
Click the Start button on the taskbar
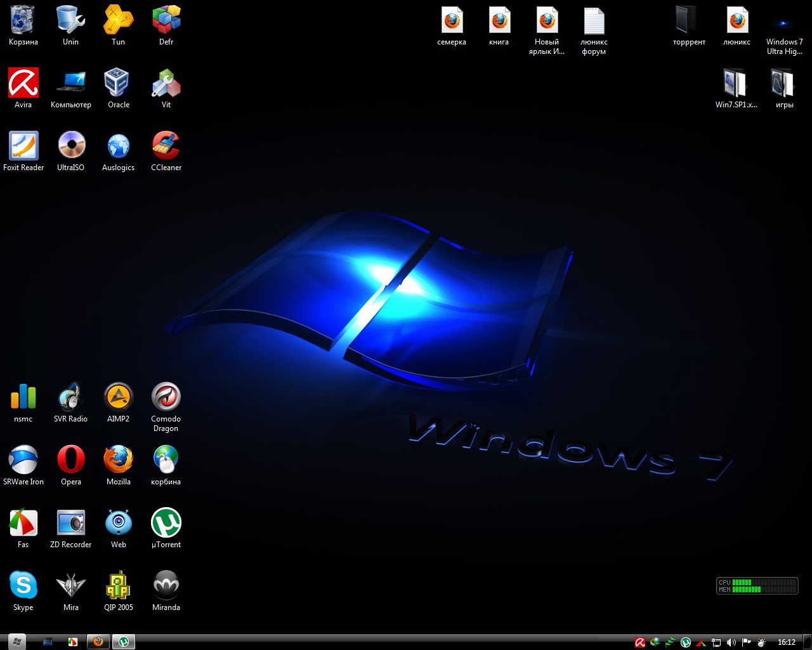pyautogui.click(x=16, y=642)
